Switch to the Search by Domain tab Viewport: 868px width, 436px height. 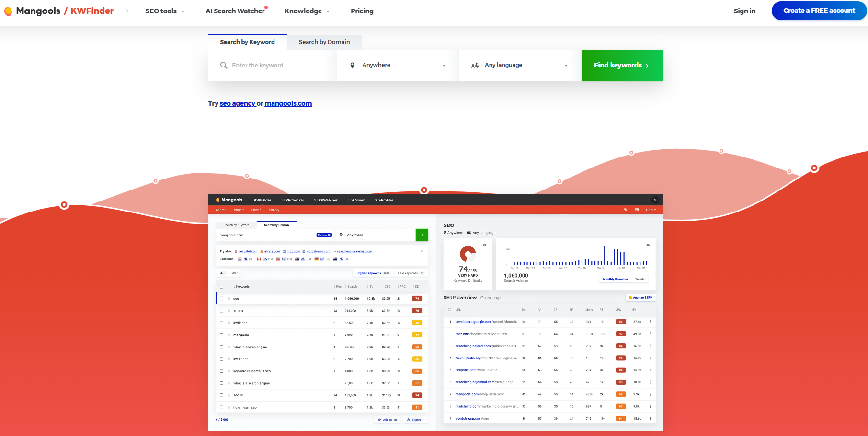324,42
